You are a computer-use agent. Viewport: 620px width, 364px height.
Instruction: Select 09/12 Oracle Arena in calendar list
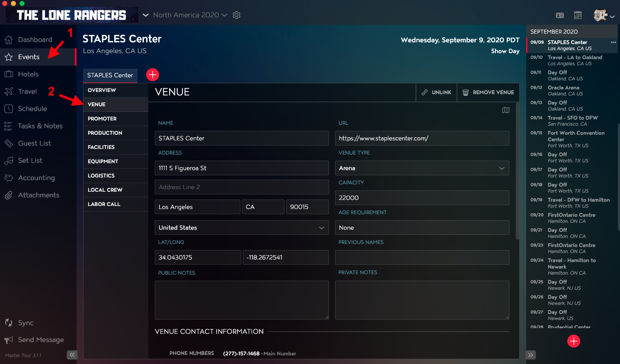(x=572, y=91)
